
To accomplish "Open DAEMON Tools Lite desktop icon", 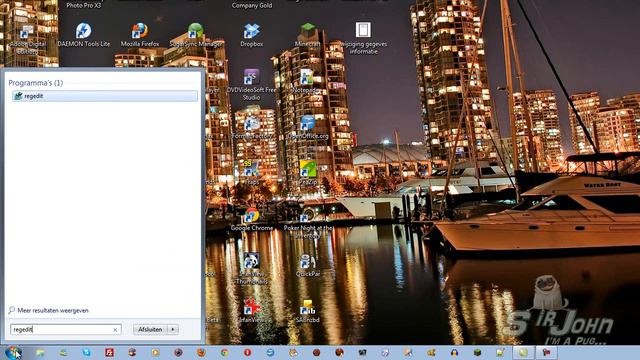I will (84, 35).
